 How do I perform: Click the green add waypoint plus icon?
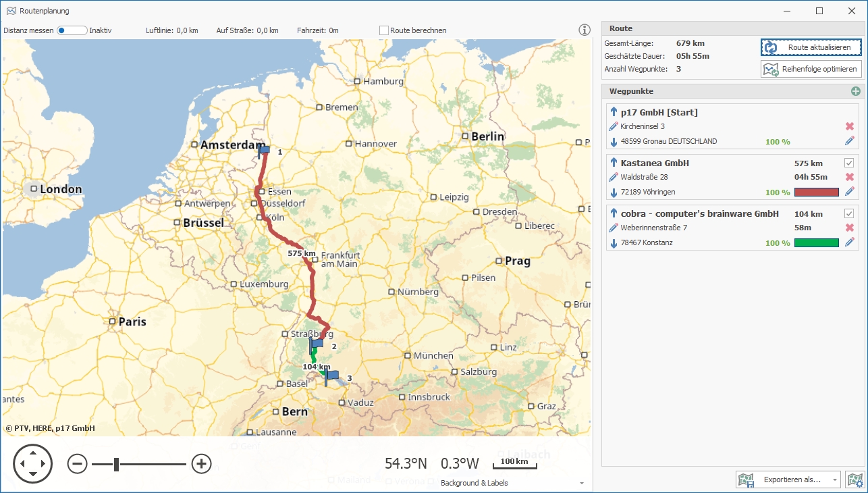coord(856,91)
